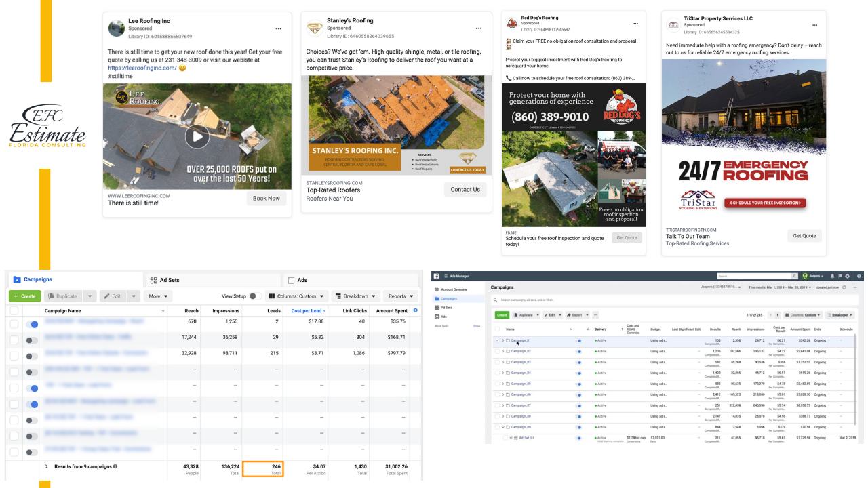Screen dimensions: 868x488
Task: Expand Results from 9 campaigns row
Action: (46, 466)
